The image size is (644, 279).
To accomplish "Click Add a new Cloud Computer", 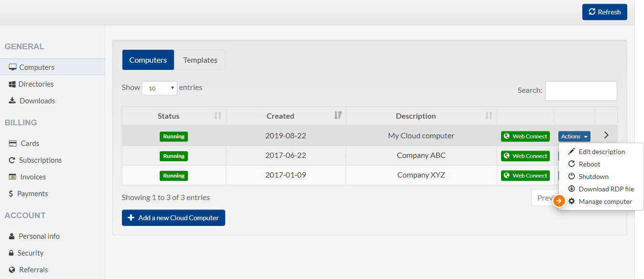I will pyautogui.click(x=174, y=218).
